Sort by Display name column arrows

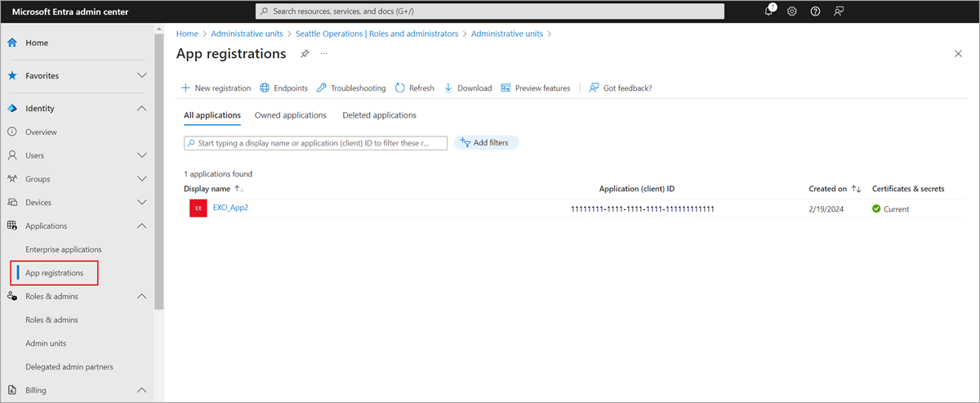[240, 189]
